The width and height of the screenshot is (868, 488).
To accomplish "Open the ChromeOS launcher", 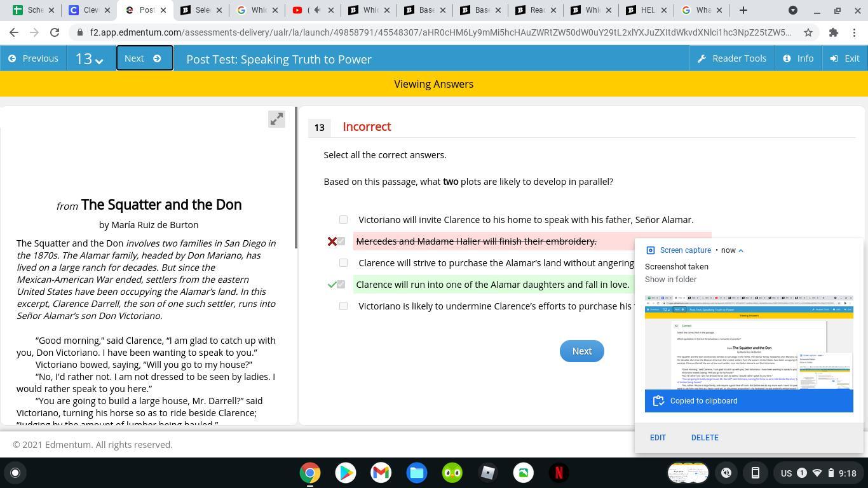I will (x=15, y=473).
